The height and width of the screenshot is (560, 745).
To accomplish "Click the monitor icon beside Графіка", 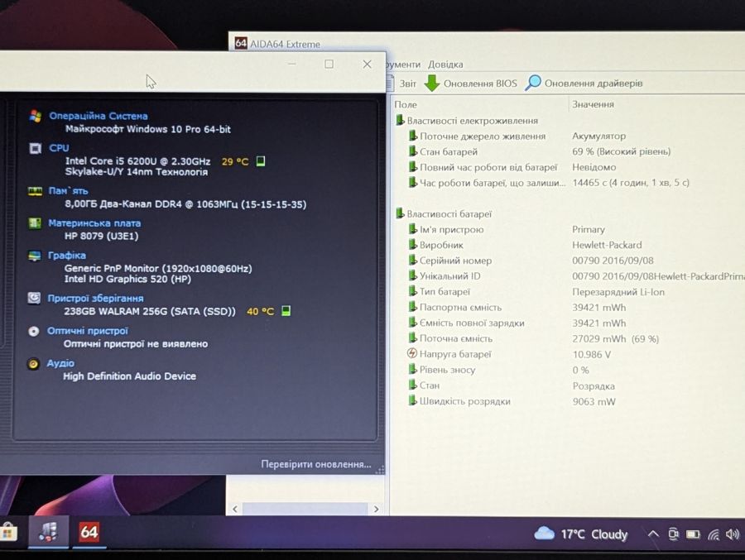I will click(34, 256).
